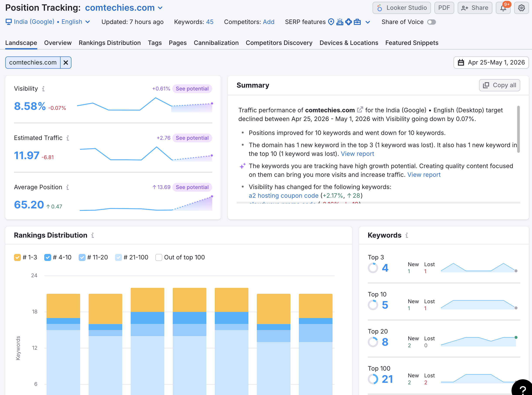Viewport: 532px width, 395px height.
Task: Click the Top 100 keywords count 21
Action: 387,379
